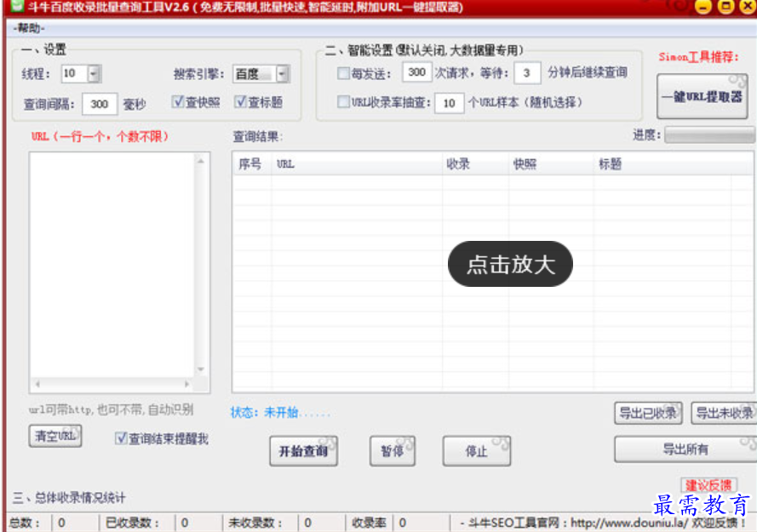757x532 pixels.
Task: Click the URL list scroll left arrow
Action: point(37,384)
